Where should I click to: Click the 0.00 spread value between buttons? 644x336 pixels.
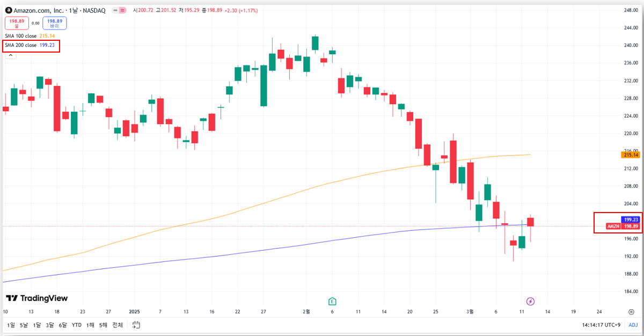(x=35, y=23)
